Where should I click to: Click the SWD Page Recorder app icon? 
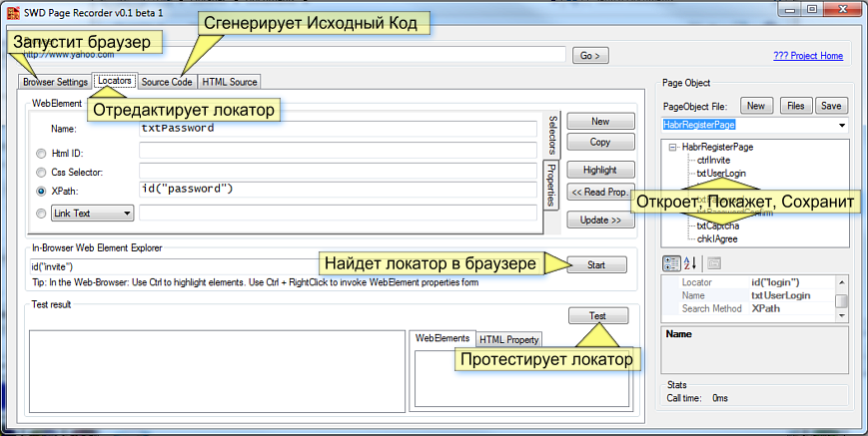point(12,12)
